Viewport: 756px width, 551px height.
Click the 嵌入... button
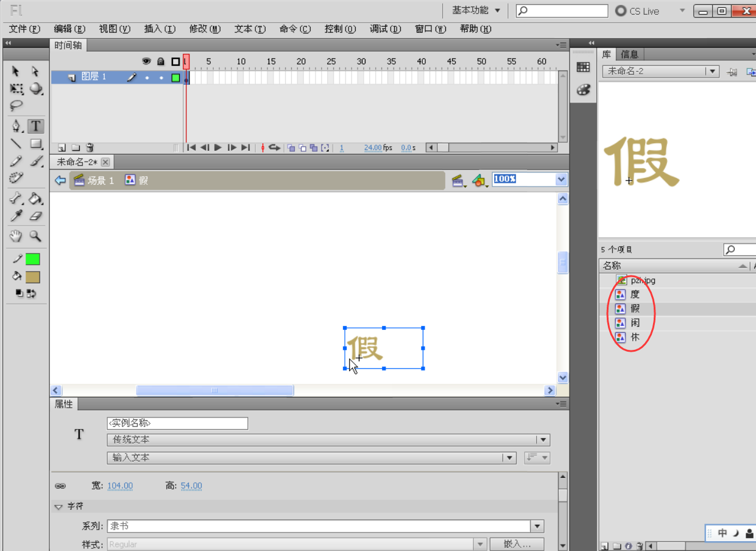pos(517,544)
